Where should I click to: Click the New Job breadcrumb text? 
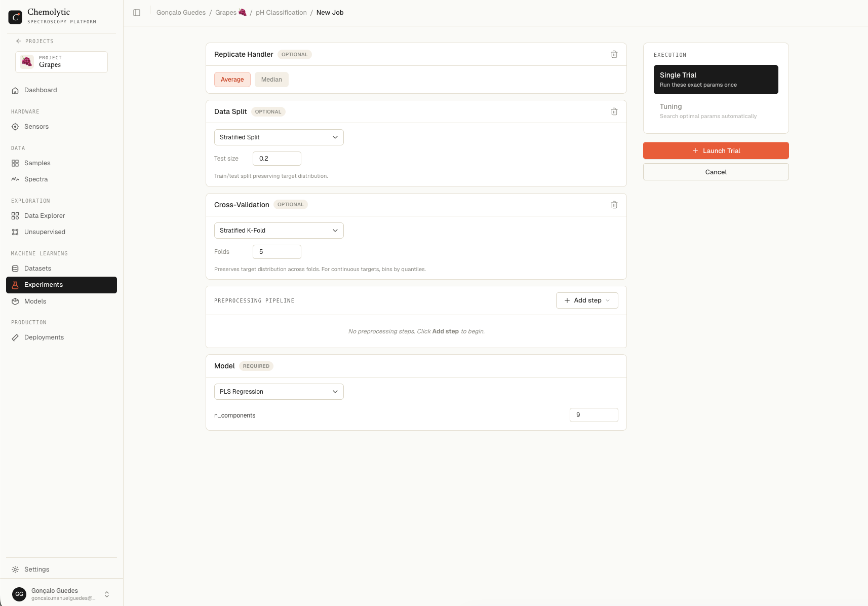click(x=330, y=13)
